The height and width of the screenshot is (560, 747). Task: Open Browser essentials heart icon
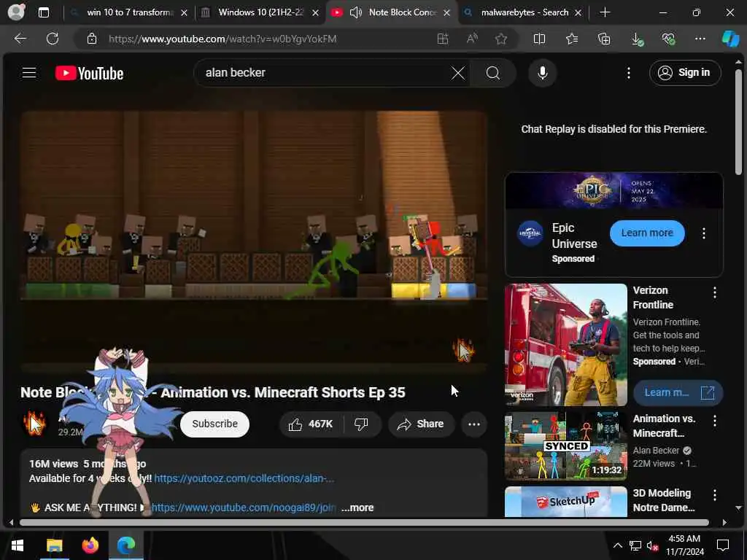point(668,39)
